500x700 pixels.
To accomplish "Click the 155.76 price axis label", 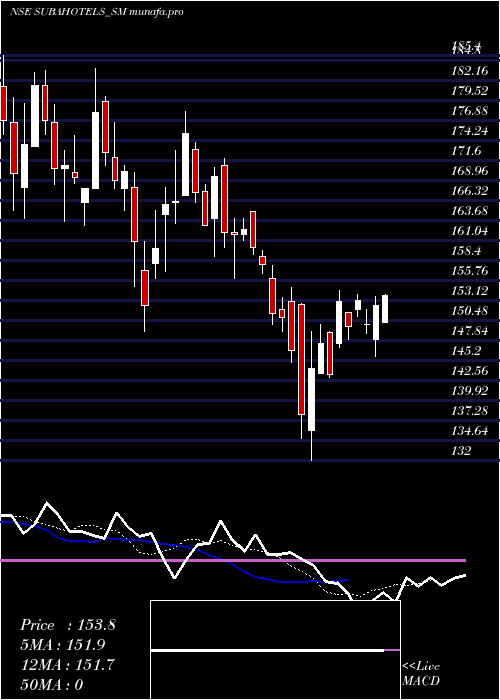I will click(470, 271).
